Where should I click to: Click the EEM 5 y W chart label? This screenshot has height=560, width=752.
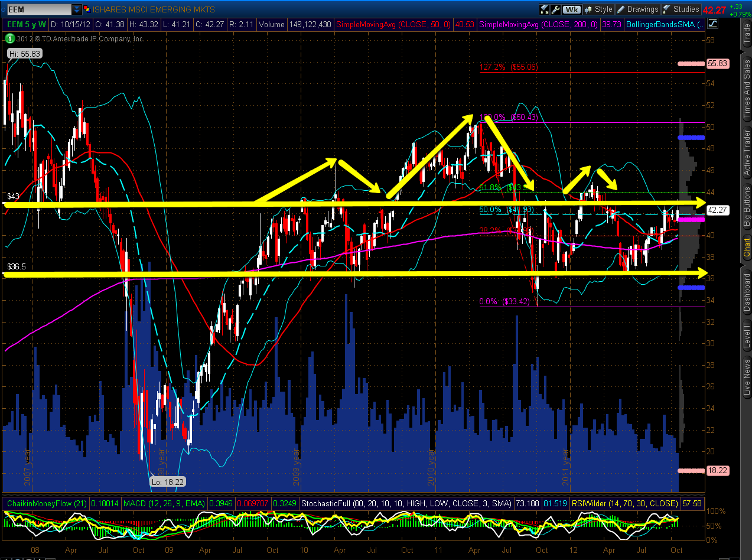tap(25, 24)
